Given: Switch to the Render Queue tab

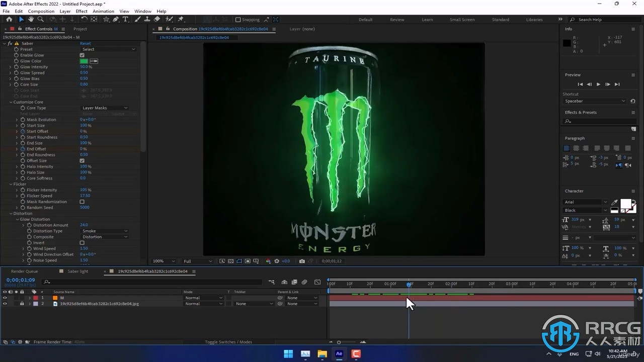Looking at the screenshot, I should pyautogui.click(x=24, y=271).
